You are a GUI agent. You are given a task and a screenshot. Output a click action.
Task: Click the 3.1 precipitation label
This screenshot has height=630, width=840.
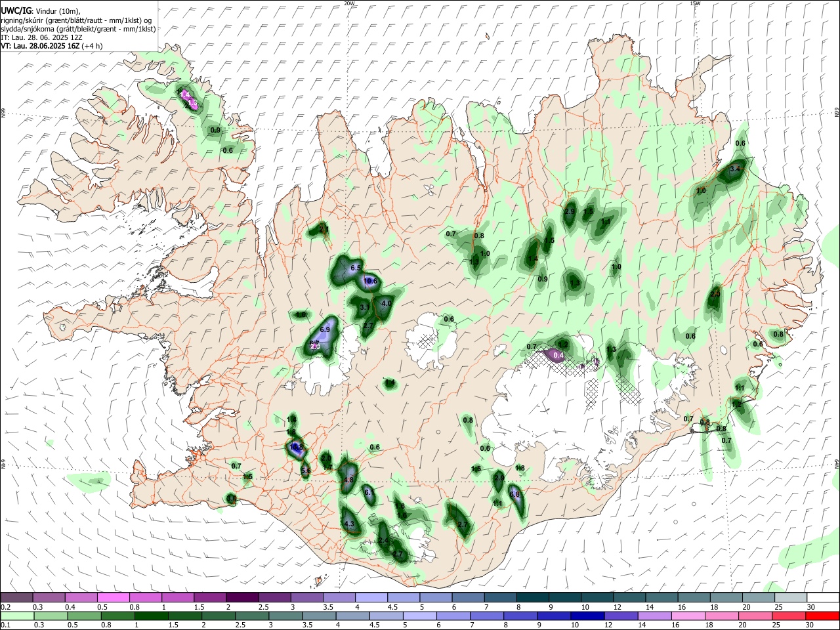(366, 306)
